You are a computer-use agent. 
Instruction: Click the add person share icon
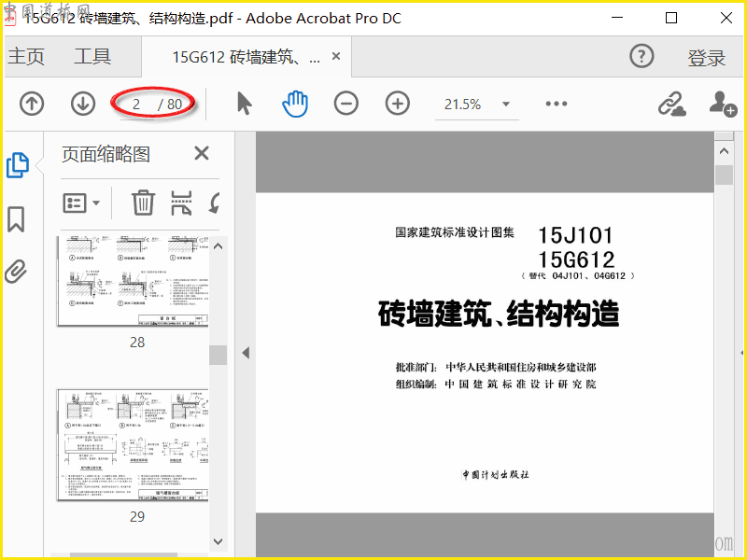(723, 104)
